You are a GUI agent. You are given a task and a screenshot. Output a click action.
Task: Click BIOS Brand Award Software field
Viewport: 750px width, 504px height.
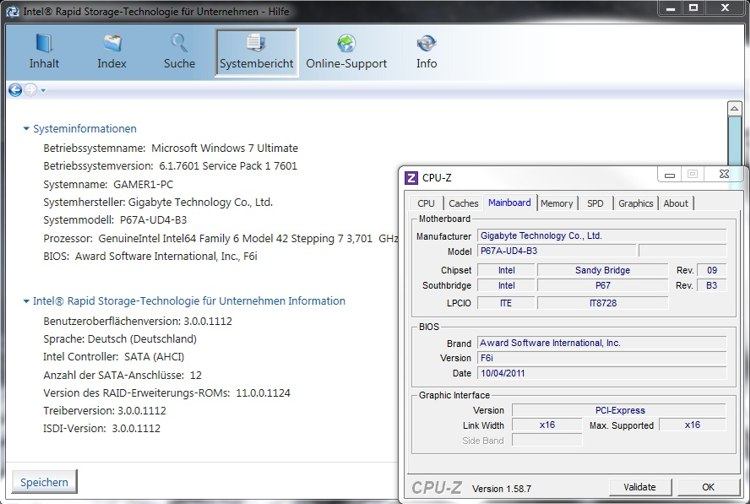(601, 343)
